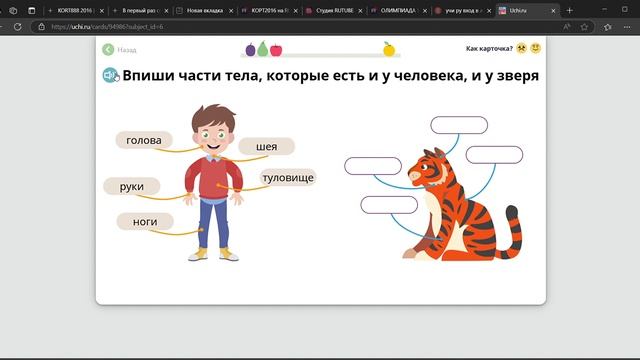Click the red apple progress icon
This screenshot has width=640, height=360.
click(276, 50)
